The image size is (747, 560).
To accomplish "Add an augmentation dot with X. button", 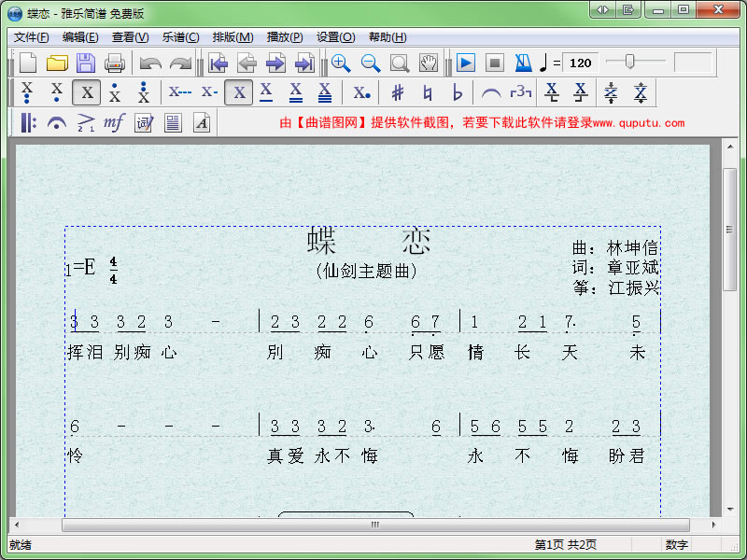I will [361, 92].
